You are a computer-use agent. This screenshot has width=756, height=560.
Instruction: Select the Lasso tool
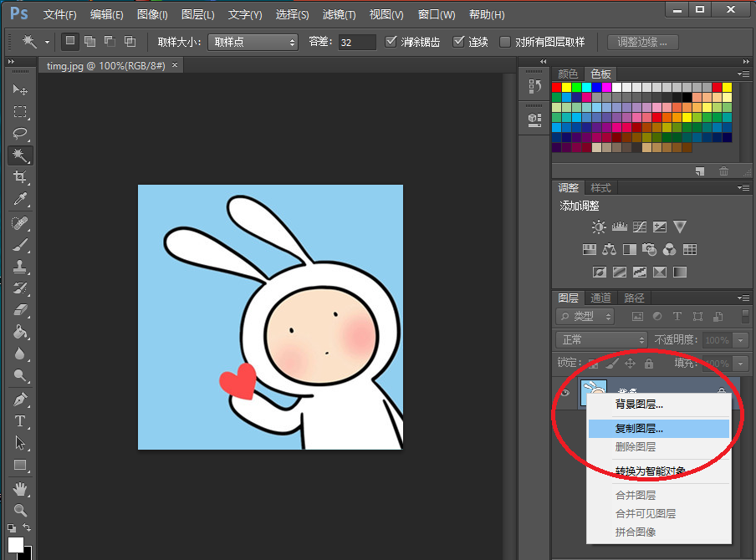point(20,134)
